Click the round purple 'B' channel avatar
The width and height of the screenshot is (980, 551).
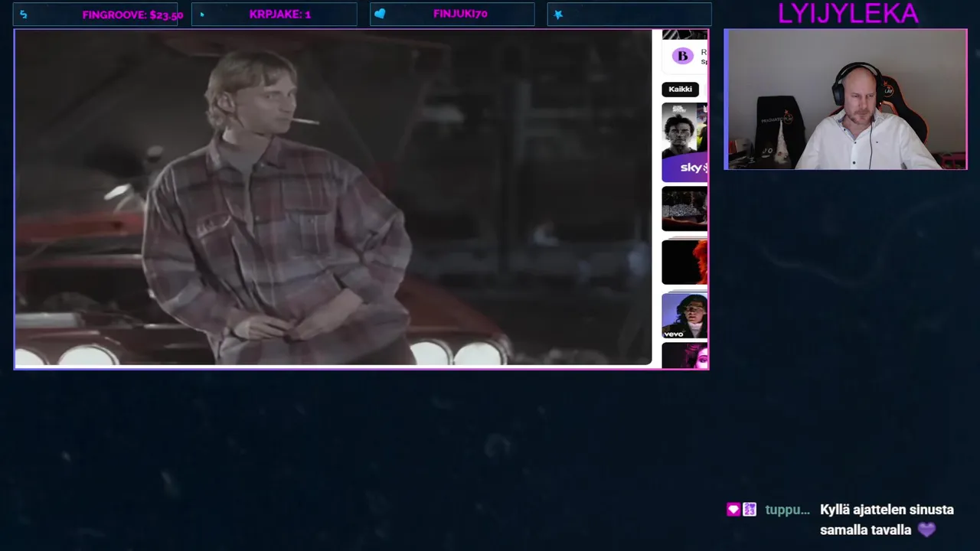point(682,56)
